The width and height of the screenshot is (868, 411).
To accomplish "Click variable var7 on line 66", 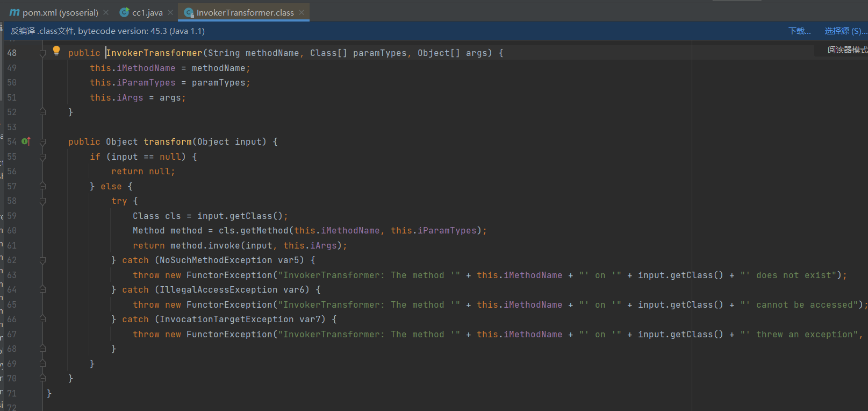I will coord(310,319).
